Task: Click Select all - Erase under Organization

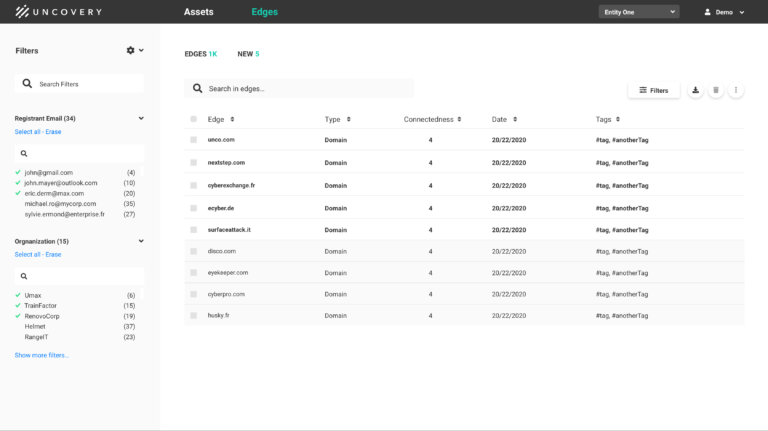Action: coord(38,254)
